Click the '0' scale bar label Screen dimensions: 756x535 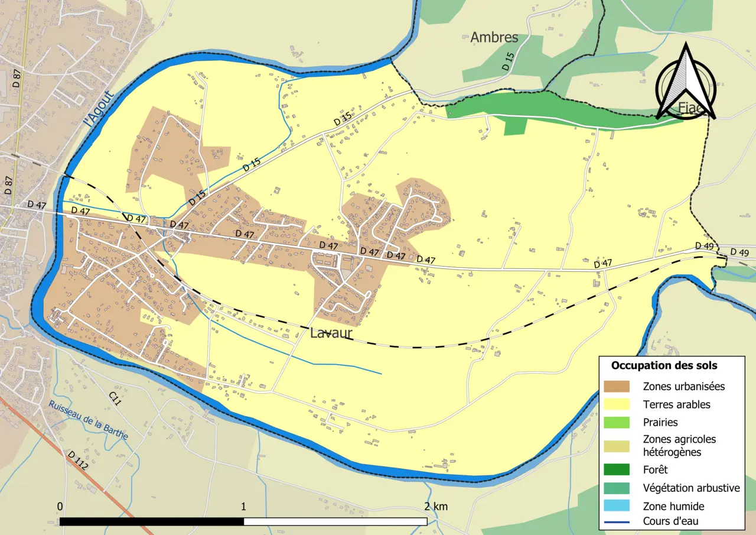[60, 507]
